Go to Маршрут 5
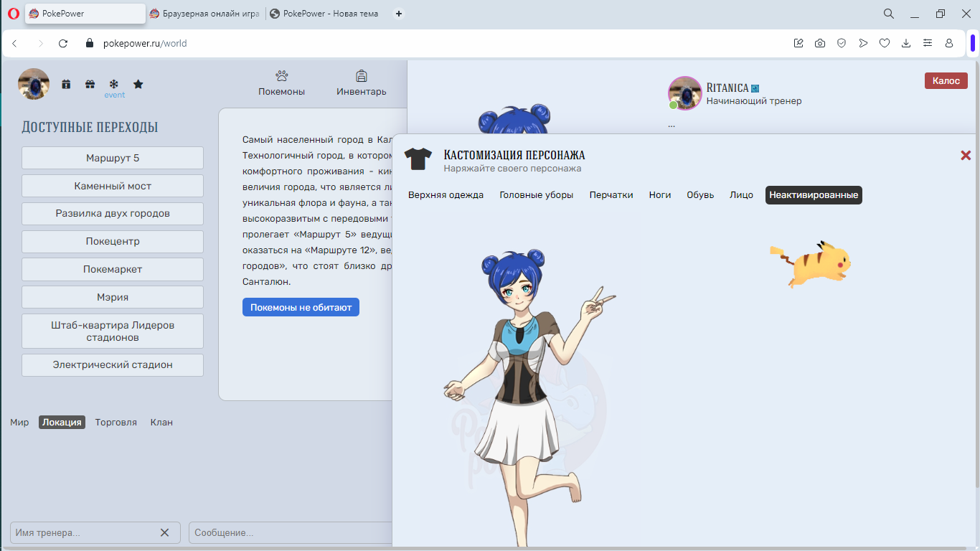The width and height of the screenshot is (980, 551). (x=113, y=158)
